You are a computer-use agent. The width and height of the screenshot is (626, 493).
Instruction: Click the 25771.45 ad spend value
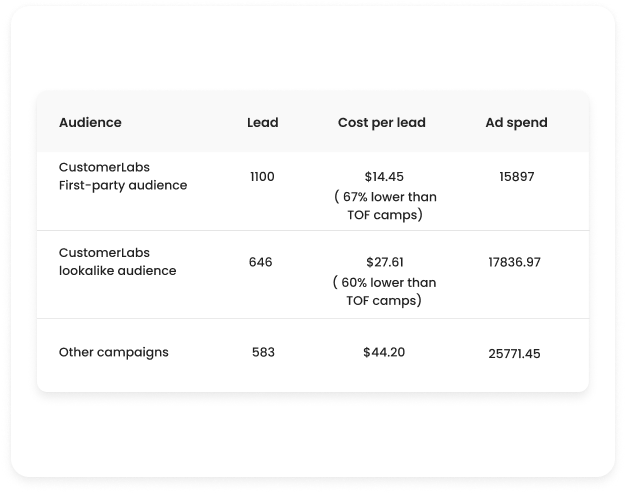click(514, 354)
